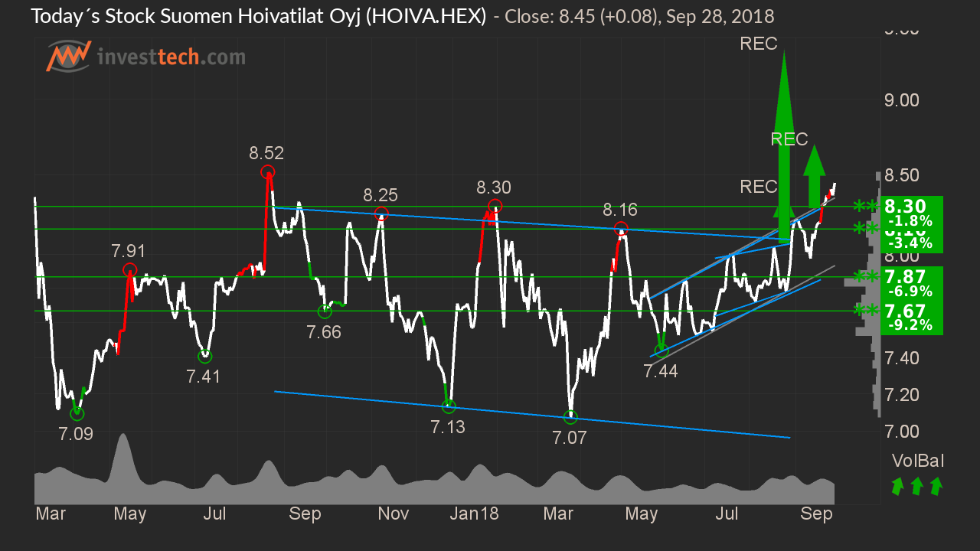Click the green circle marker at the 7.66 low
980x551 pixels.
click(x=325, y=311)
